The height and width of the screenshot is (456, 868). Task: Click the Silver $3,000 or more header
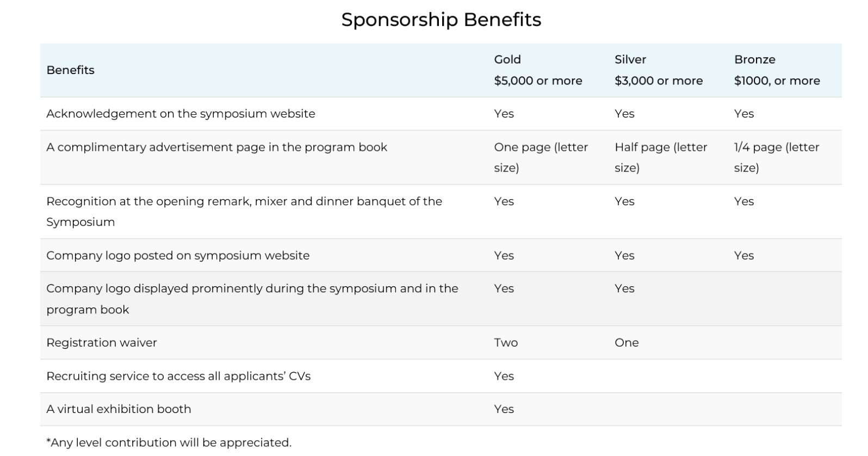(658, 70)
